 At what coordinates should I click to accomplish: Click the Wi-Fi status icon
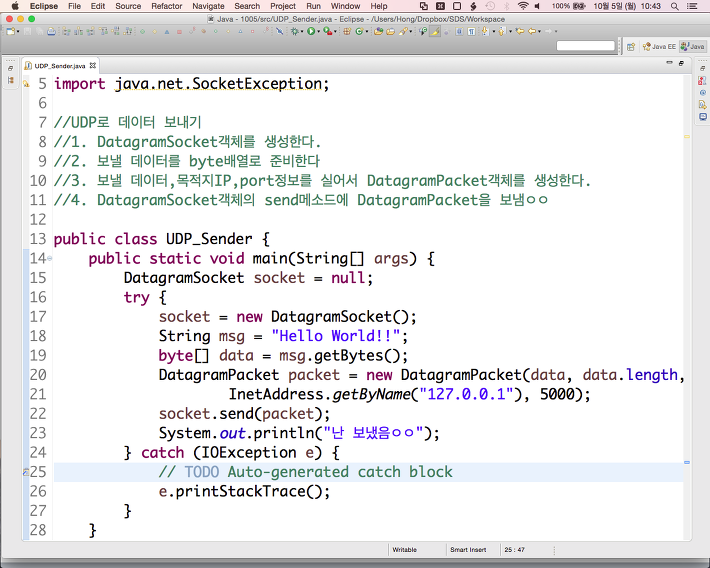[x=523, y=6]
